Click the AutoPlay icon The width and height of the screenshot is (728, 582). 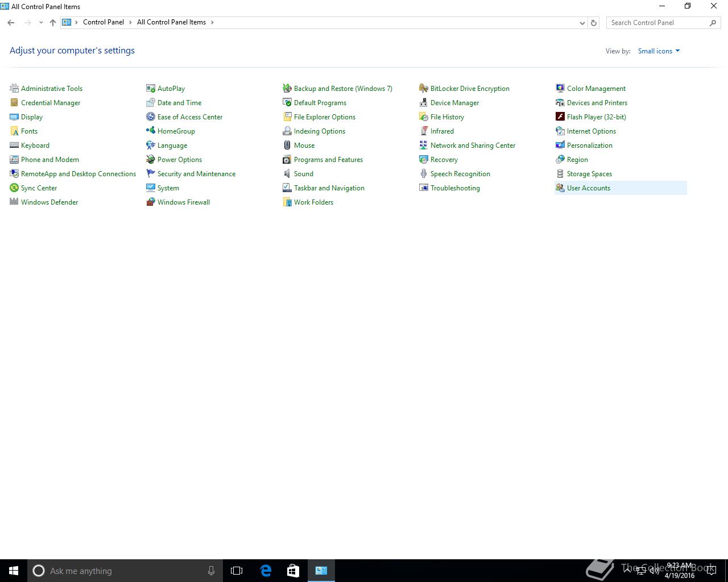pyautogui.click(x=151, y=88)
